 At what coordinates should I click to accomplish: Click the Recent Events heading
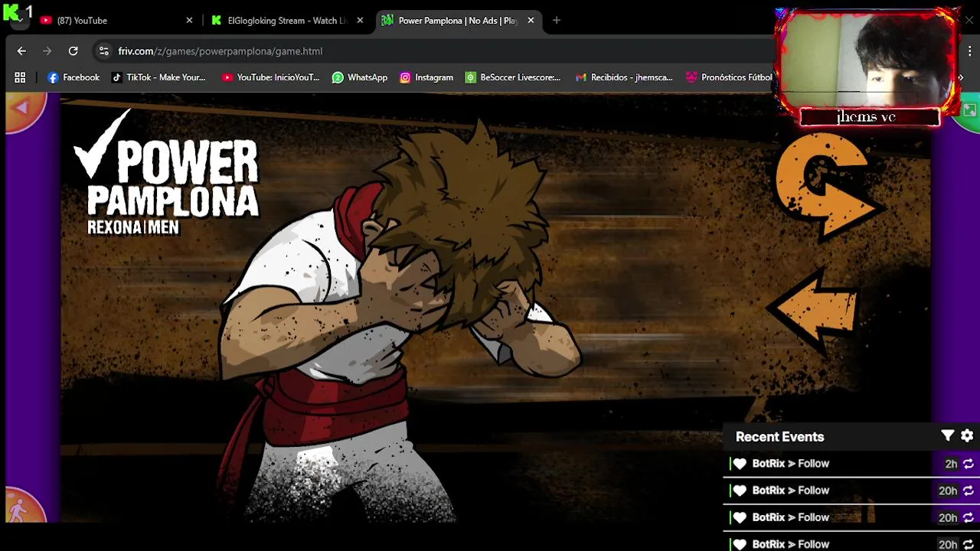pos(779,437)
